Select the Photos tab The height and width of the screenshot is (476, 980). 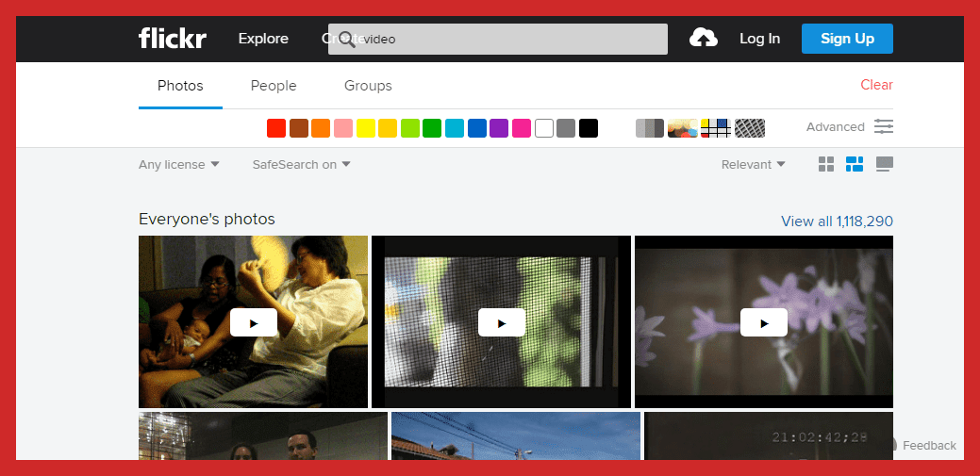180,86
